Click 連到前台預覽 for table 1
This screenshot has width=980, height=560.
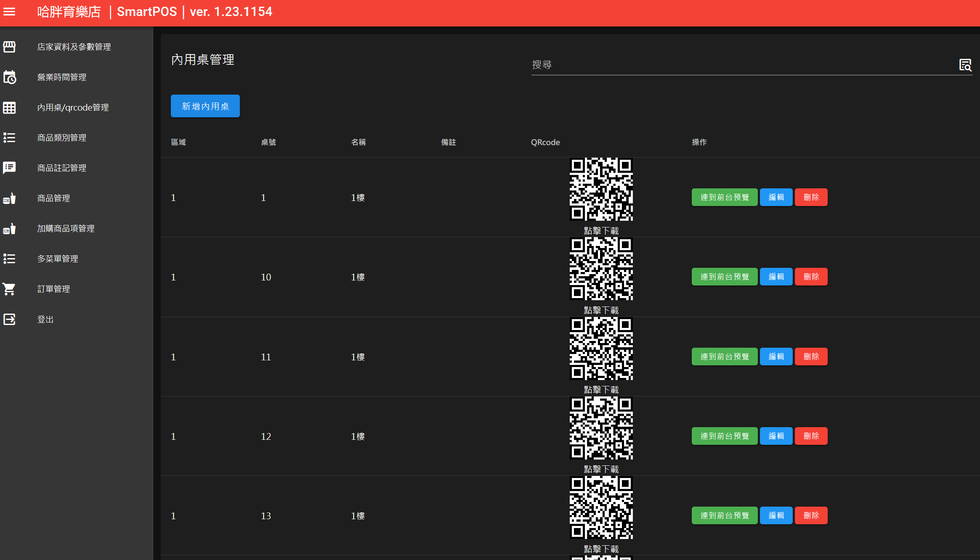[725, 197]
